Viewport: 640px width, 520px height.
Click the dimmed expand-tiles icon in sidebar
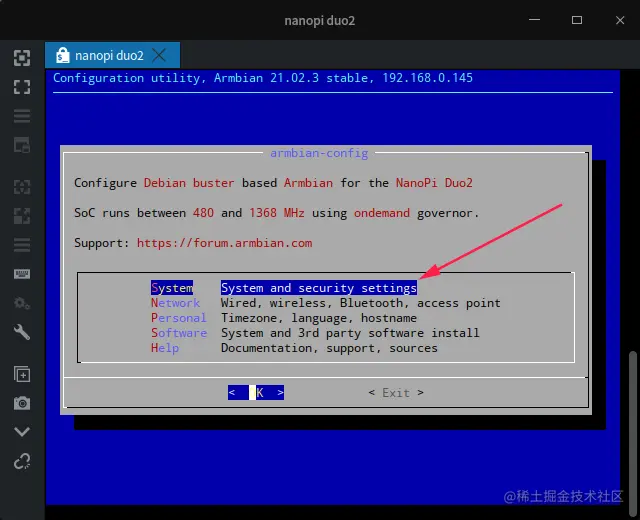click(x=22, y=216)
